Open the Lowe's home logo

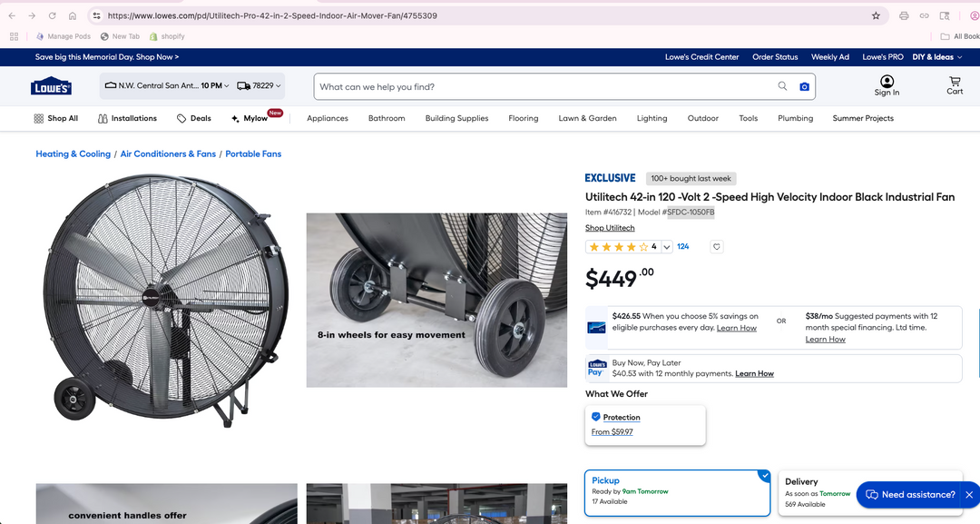click(51, 86)
